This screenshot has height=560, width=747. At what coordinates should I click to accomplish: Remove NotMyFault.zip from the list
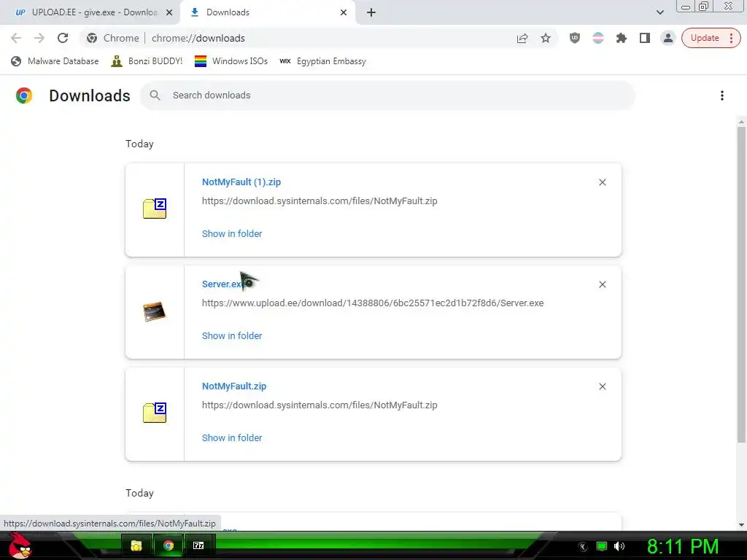[602, 386]
